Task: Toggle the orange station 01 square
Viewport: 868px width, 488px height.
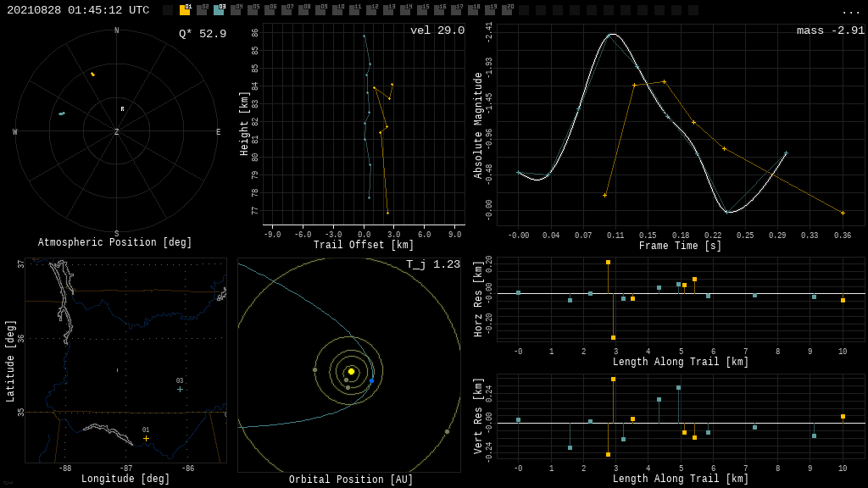Action: click(x=185, y=10)
